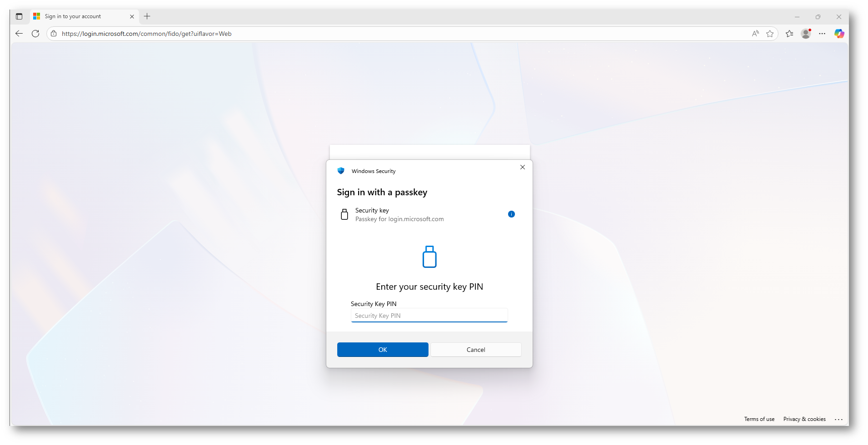The height and width of the screenshot is (445, 868).
Task: Minimize the Edge browser window
Action: (x=797, y=17)
